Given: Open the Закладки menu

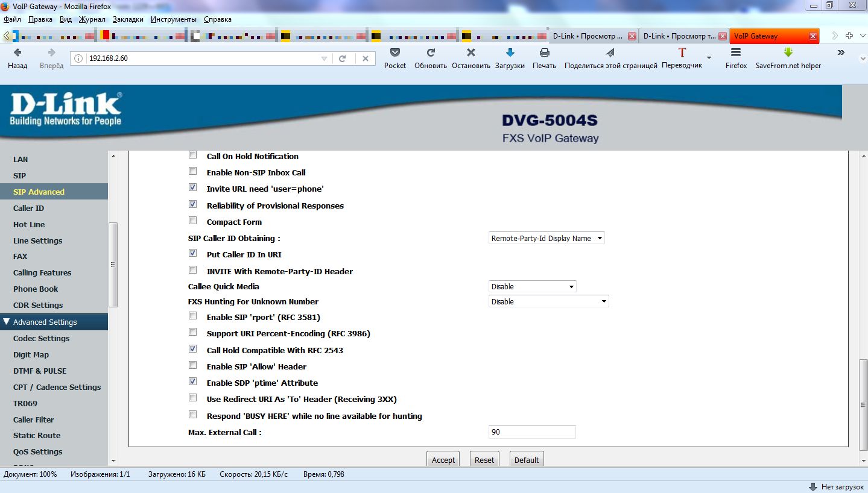Looking at the screenshot, I should (128, 19).
